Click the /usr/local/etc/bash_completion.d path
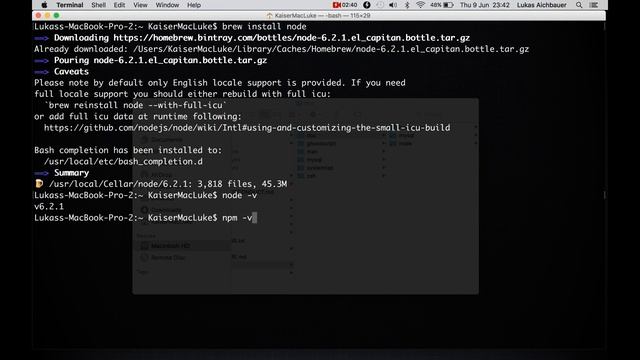640x360 pixels. coord(123,162)
